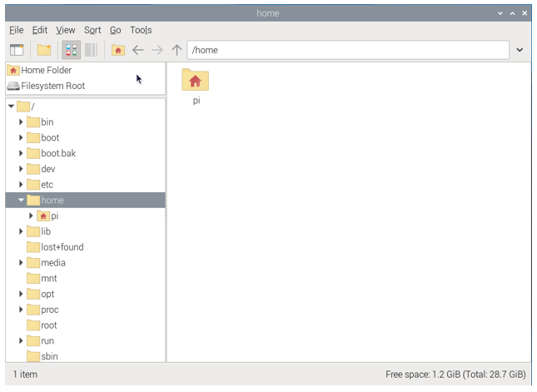Select Home Folder in places list
537x392 pixels.
pyautogui.click(x=46, y=70)
